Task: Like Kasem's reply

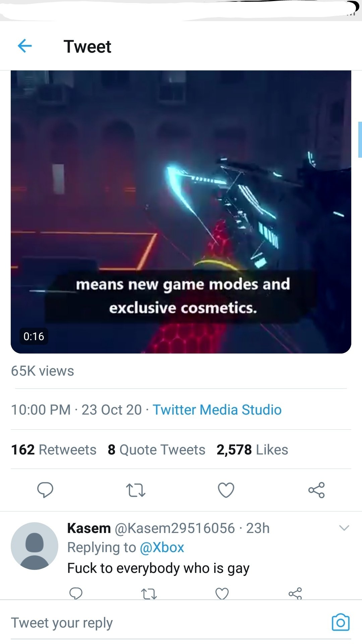Action: coord(222,594)
